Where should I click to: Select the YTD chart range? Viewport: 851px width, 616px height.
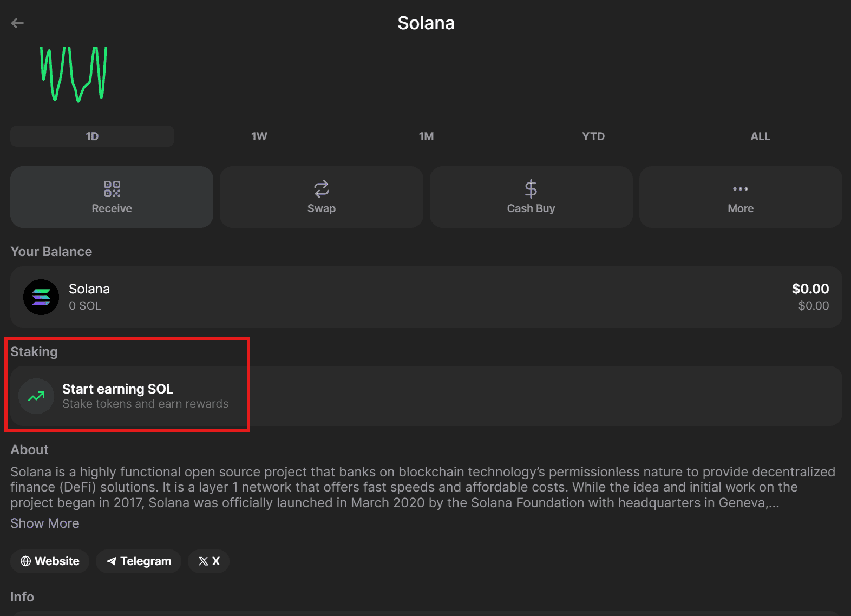pyautogui.click(x=593, y=136)
